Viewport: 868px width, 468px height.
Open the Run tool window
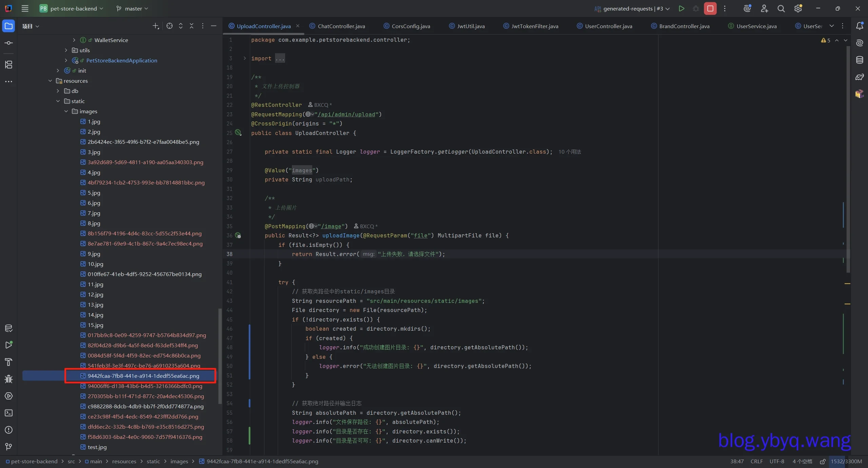8,345
